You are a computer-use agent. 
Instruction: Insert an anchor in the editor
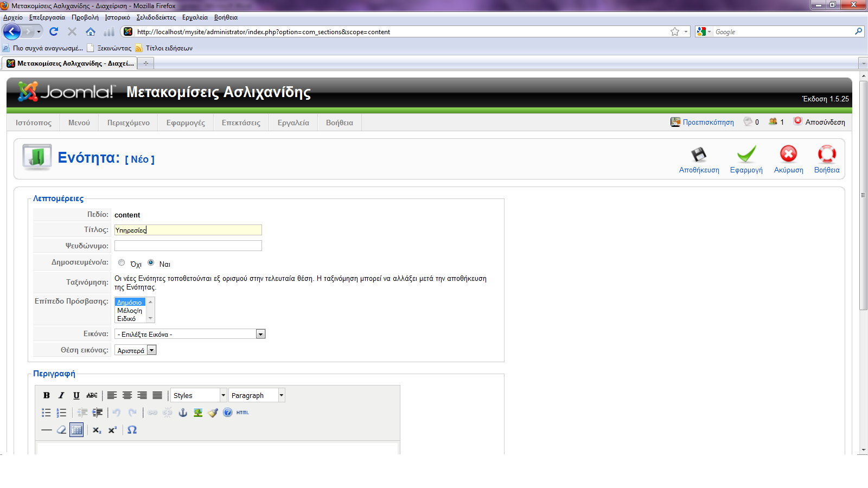(x=183, y=413)
